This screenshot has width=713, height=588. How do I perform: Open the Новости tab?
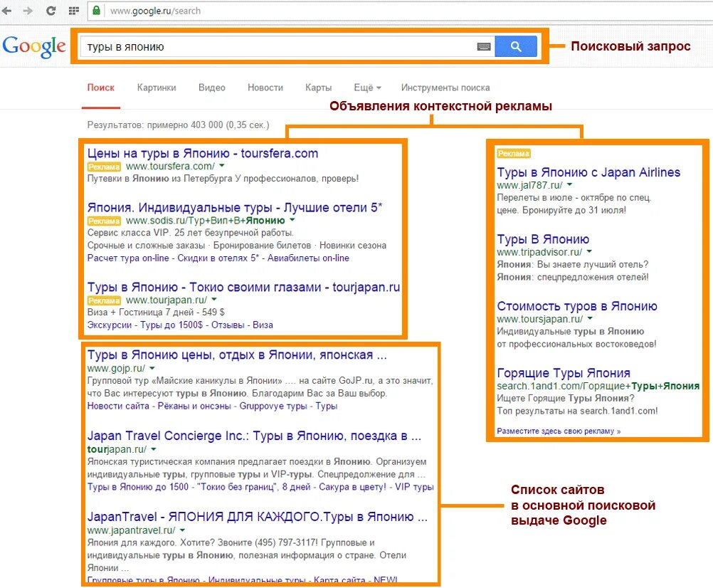265,88
